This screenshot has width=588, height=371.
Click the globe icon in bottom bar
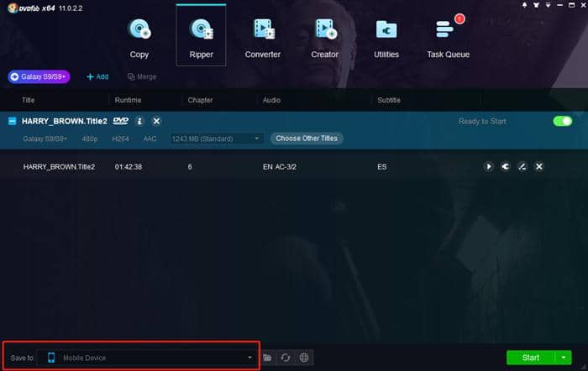pyautogui.click(x=304, y=358)
